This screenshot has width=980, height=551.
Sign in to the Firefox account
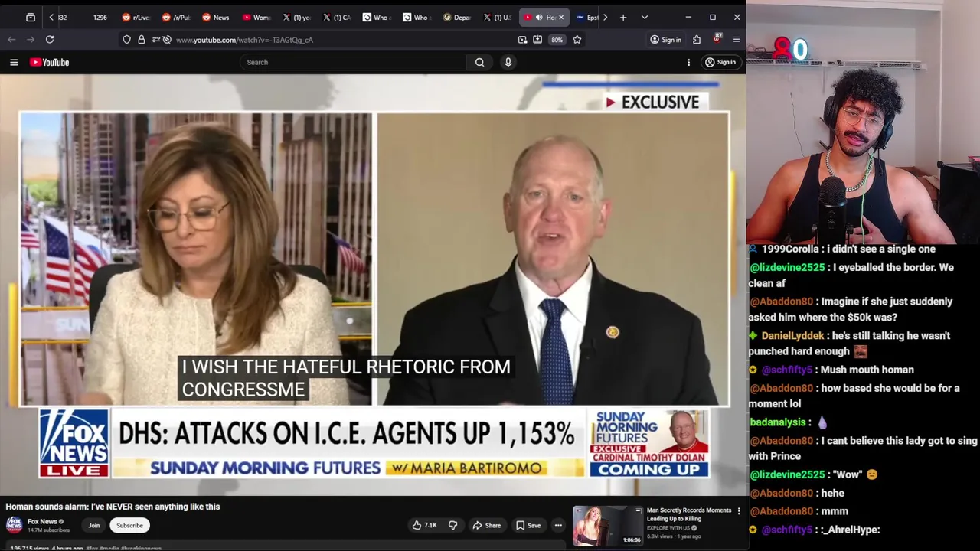(x=665, y=40)
